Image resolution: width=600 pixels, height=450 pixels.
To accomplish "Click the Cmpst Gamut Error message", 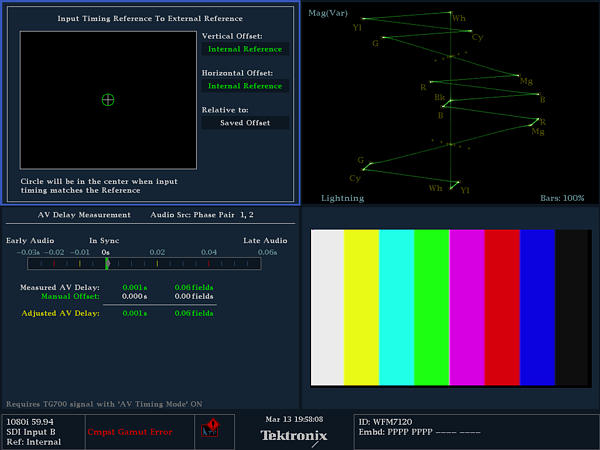I will point(130,432).
